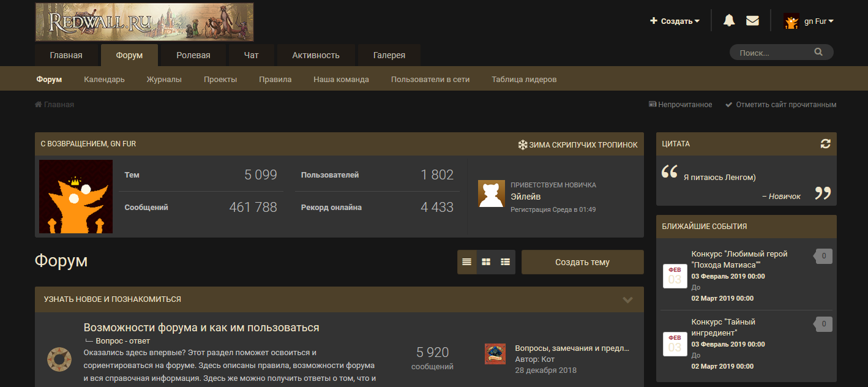The width and height of the screenshot is (868, 387).
Task: Click Эйлейв newcomer avatar
Action: (x=491, y=193)
